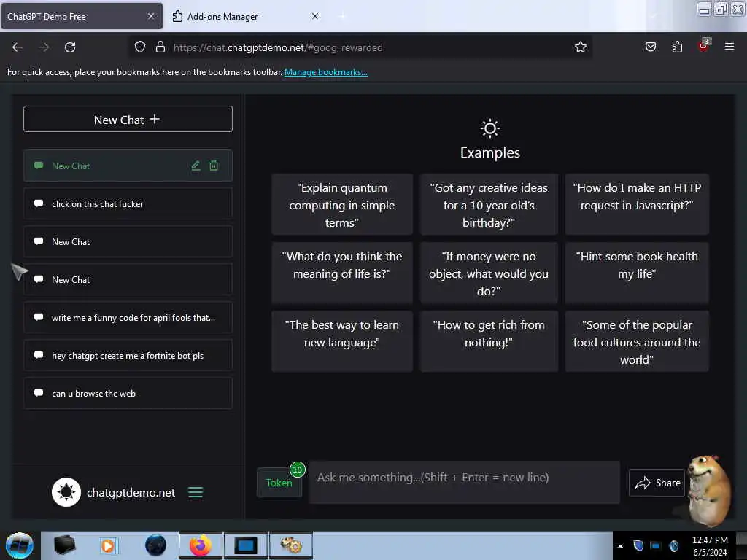Click the chatgptdemo.net sun logo avatar
The width and height of the screenshot is (747, 560).
(x=66, y=492)
